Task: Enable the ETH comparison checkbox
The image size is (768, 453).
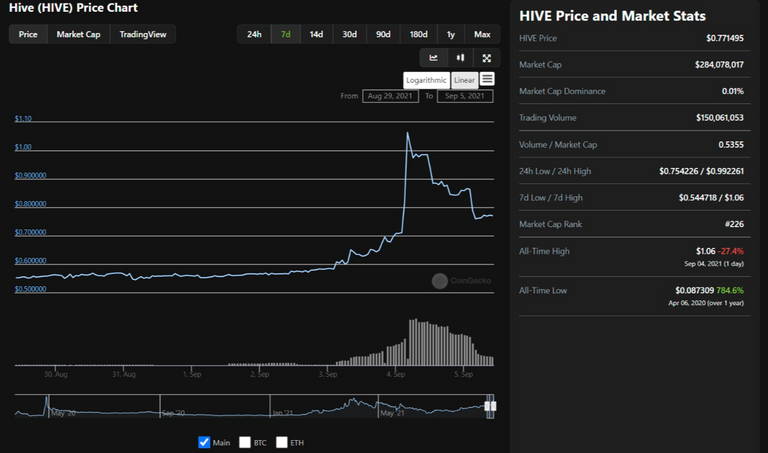Action: pyautogui.click(x=282, y=442)
